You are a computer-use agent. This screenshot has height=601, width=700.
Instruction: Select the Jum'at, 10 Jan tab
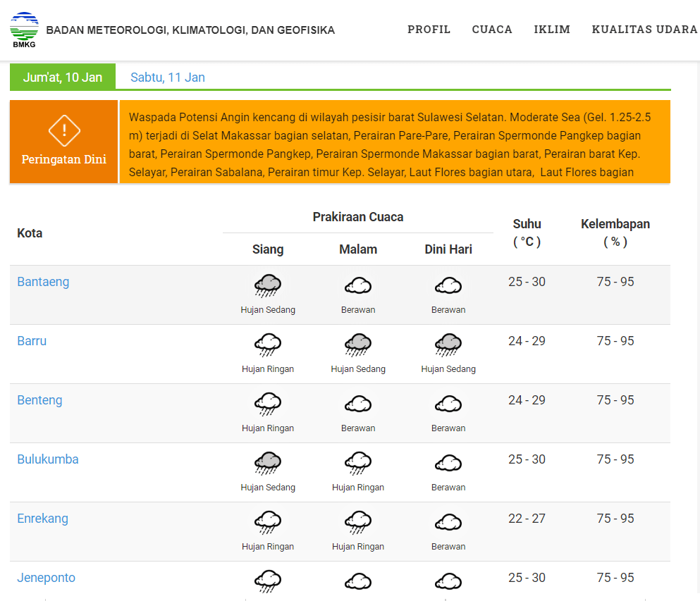pos(63,77)
